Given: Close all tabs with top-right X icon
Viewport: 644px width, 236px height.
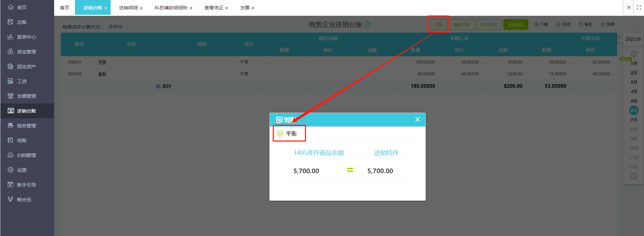Looking at the screenshot, I should tap(629, 7).
